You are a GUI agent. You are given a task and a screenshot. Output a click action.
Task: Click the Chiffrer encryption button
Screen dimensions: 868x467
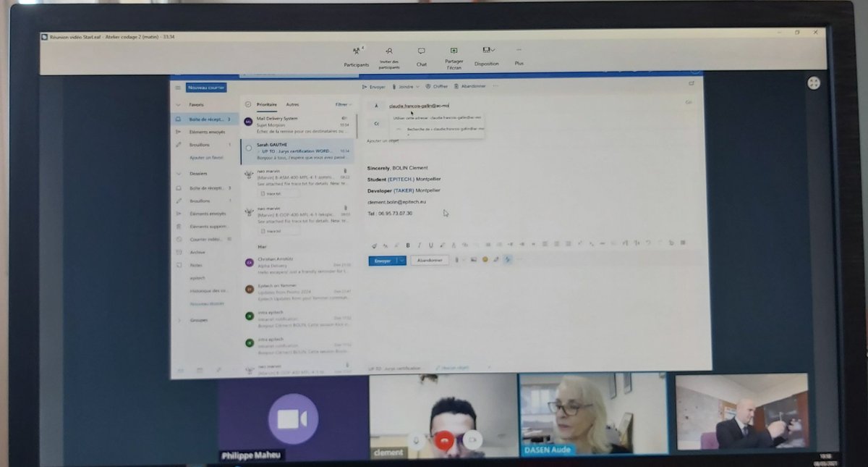point(437,86)
